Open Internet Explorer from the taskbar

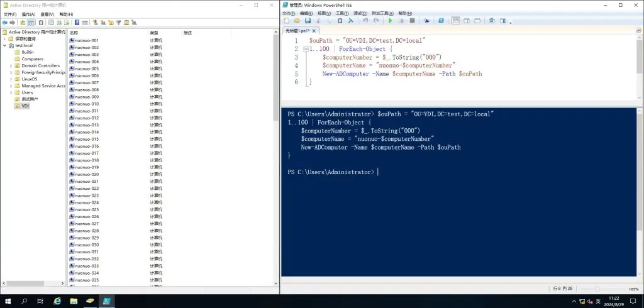[x=57, y=301]
